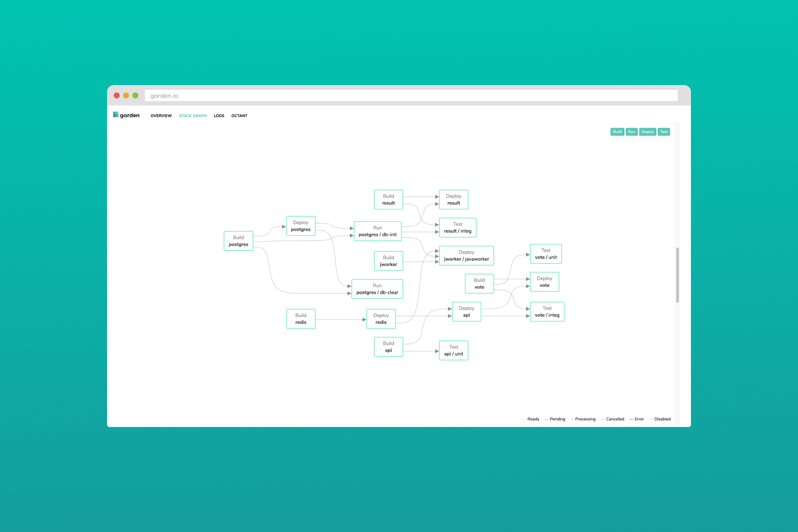Check the Ready legend entry
The width and height of the screenshot is (798, 532).
click(531, 419)
